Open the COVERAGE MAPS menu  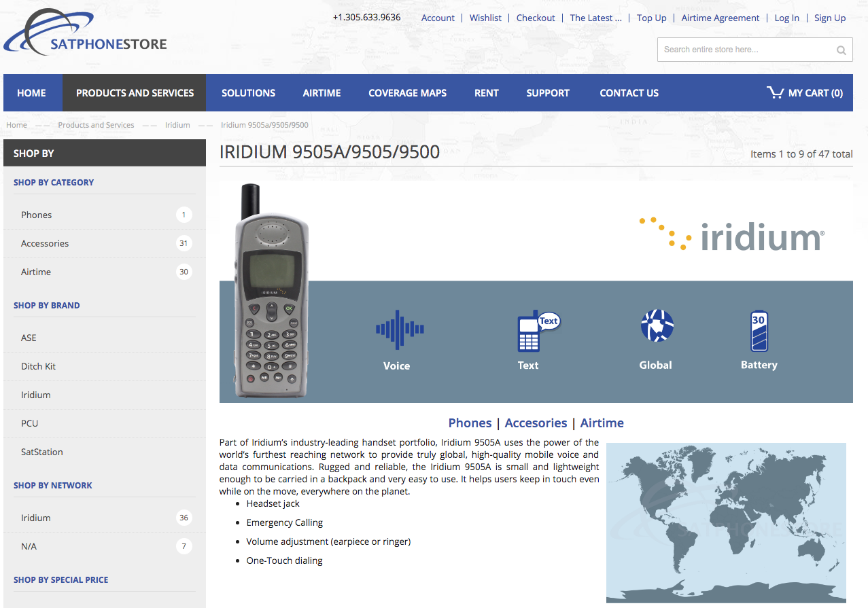408,93
